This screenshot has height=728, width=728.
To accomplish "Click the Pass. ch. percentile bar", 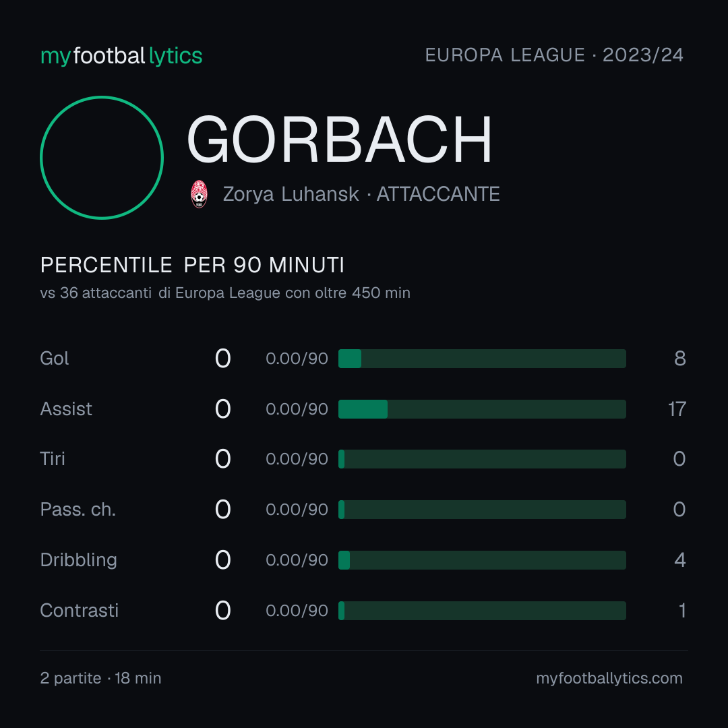I will (x=482, y=510).
